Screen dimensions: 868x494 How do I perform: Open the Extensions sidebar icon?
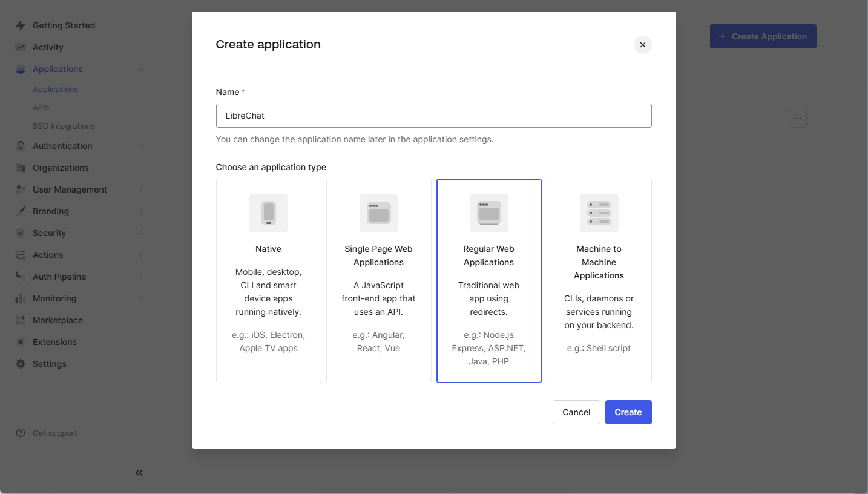pos(21,342)
